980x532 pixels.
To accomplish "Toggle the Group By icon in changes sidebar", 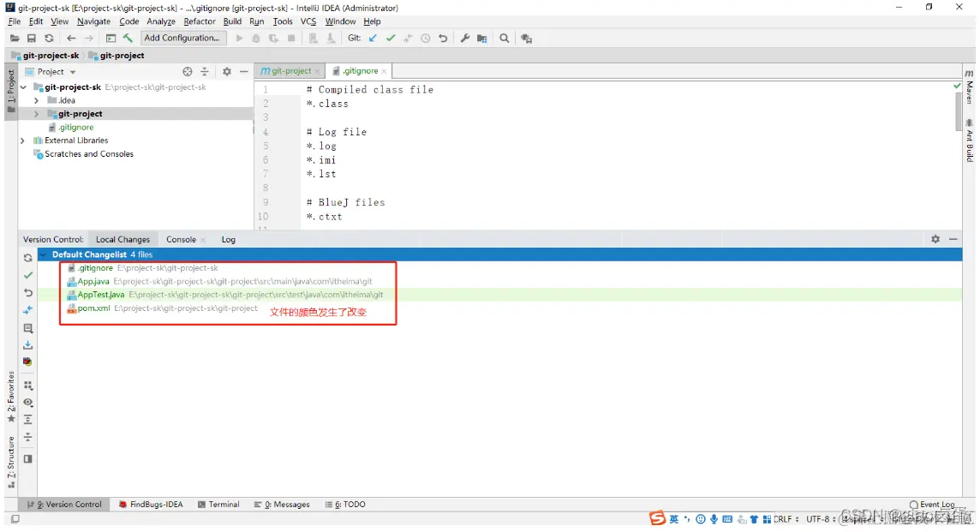I will click(x=28, y=386).
